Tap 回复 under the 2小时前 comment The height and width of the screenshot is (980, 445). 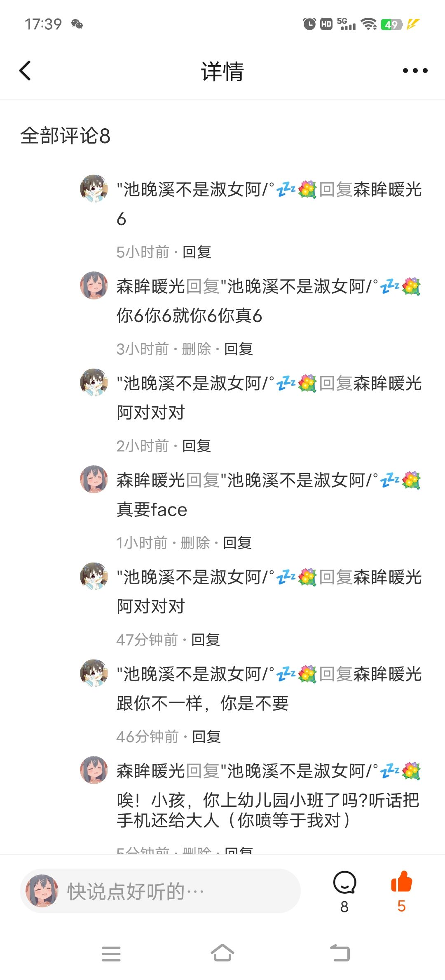(197, 446)
